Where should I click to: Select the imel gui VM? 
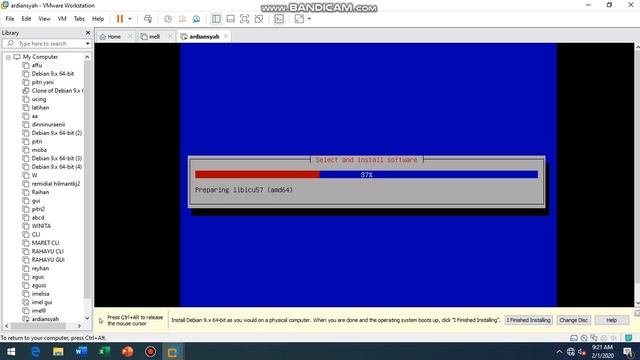click(x=42, y=302)
